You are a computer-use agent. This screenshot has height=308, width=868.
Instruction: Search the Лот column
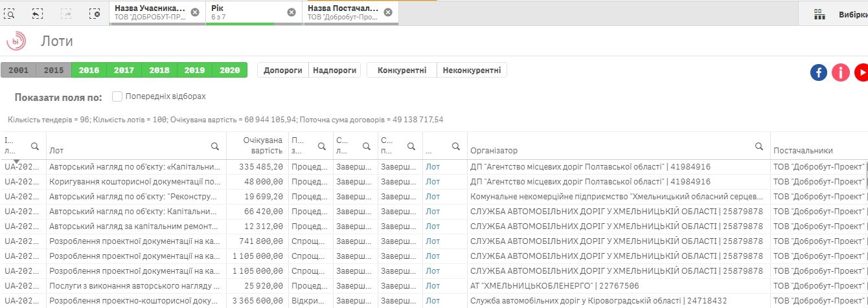214,146
